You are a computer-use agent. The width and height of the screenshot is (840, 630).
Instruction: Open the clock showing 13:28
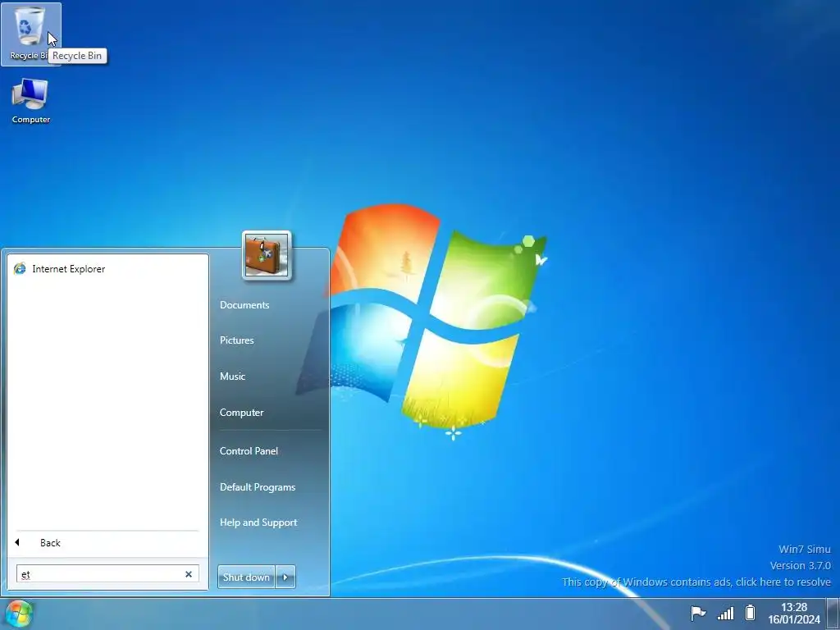coord(794,614)
